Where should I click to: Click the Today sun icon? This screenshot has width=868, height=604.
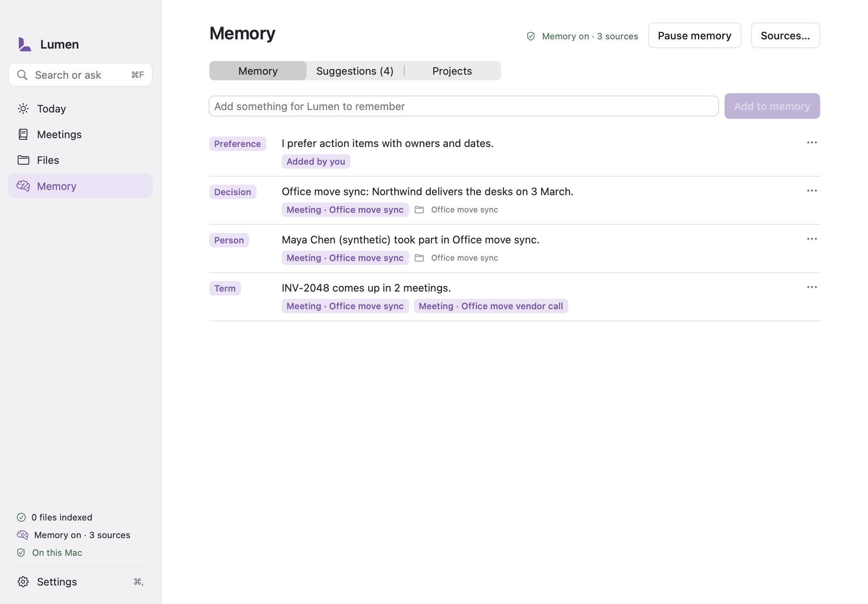click(x=23, y=108)
